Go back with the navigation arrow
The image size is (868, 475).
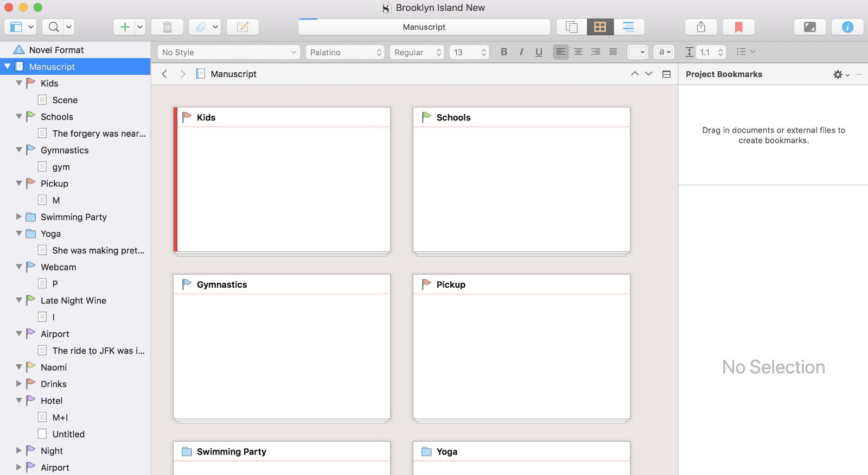(x=165, y=74)
